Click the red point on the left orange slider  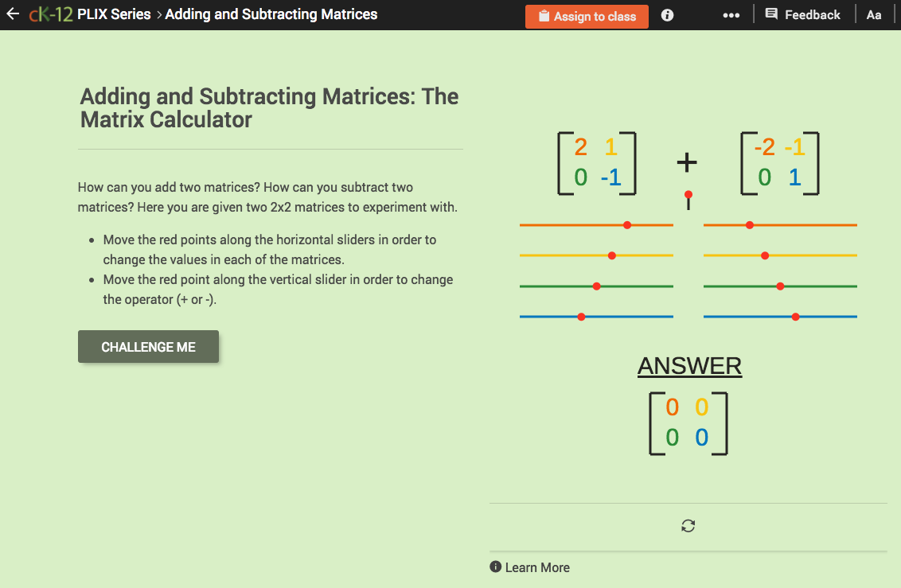coord(627,224)
